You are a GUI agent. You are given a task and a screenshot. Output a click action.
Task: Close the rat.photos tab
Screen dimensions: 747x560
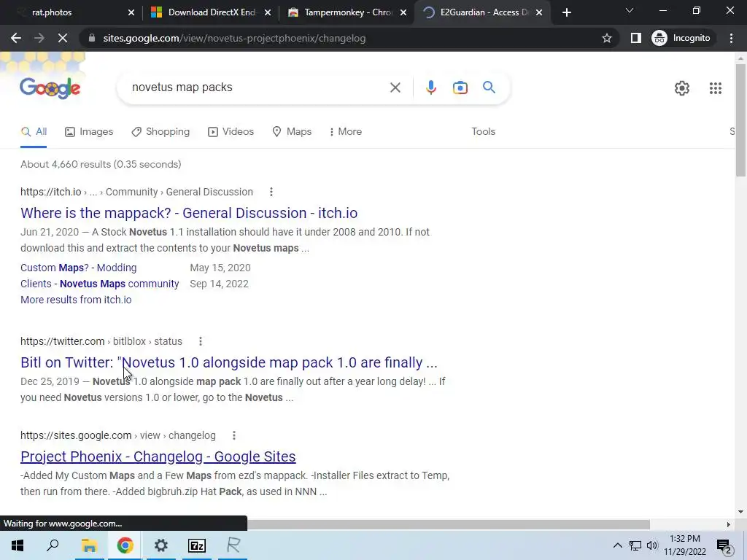point(131,12)
